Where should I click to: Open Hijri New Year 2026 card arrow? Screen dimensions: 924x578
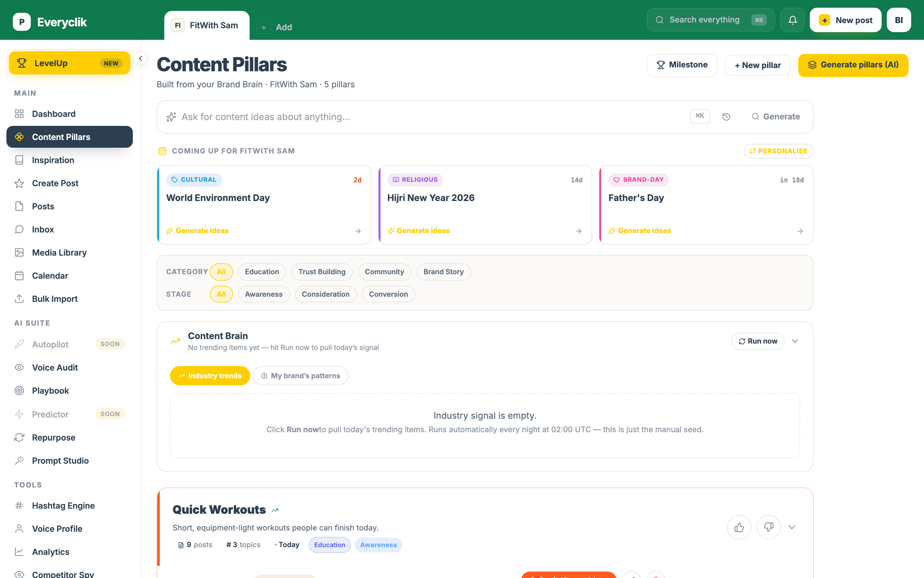tap(579, 231)
